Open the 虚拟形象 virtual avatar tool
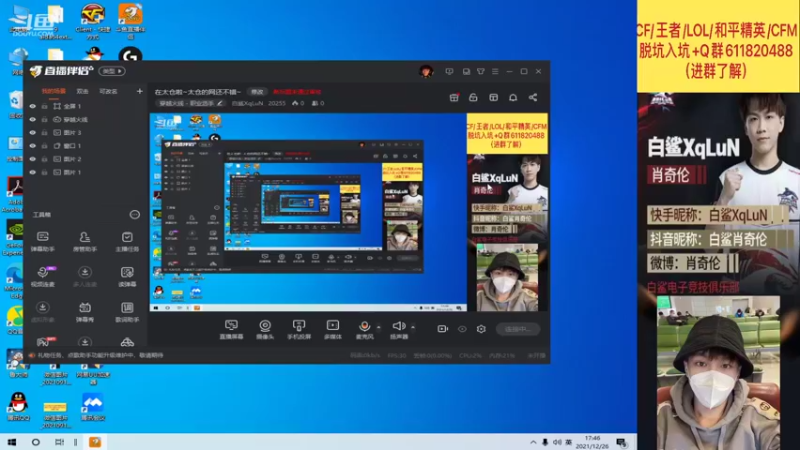This screenshot has width=800, height=450. click(x=43, y=311)
